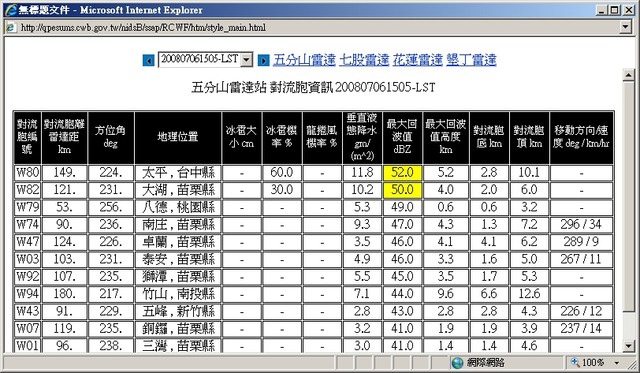
Task: Open 墾丁雷達 radar link
Action: point(471,60)
